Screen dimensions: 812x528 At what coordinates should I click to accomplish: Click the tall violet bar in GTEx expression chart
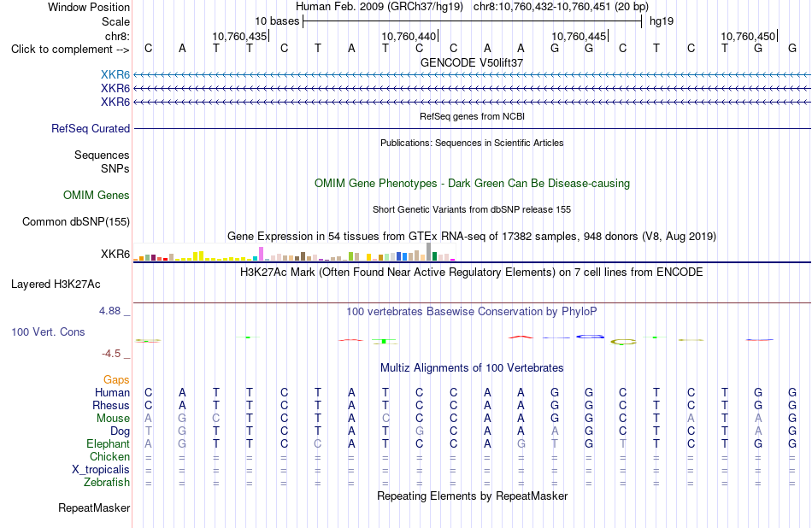pyautogui.click(x=262, y=254)
